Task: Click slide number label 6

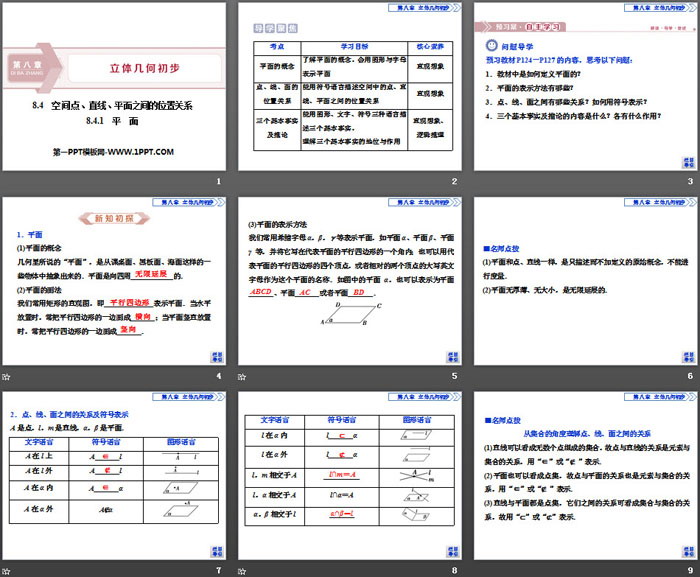Action: pyautogui.click(x=690, y=376)
